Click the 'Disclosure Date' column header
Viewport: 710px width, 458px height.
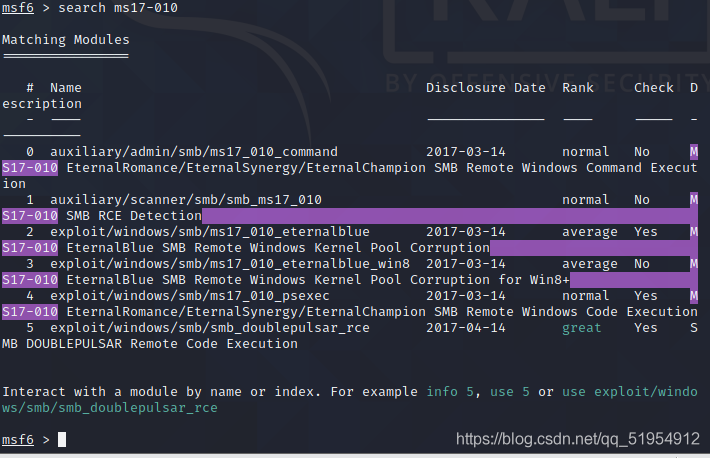pos(485,87)
